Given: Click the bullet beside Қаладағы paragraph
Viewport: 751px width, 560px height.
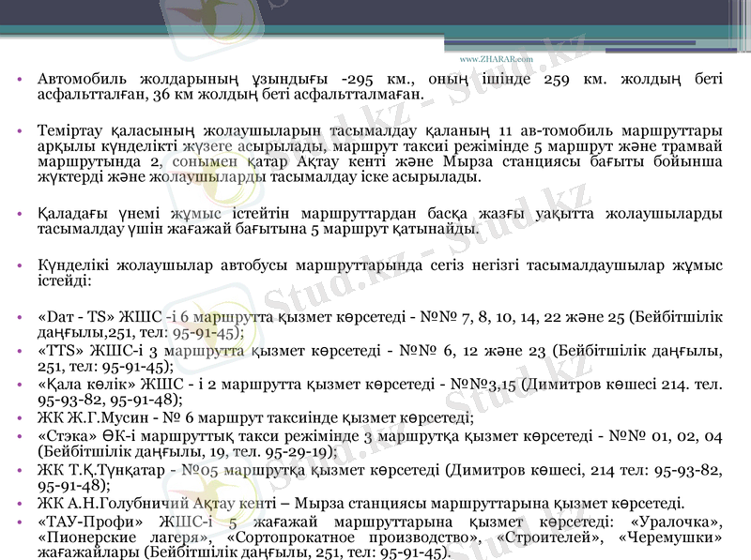Looking at the screenshot, I should [21, 211].
